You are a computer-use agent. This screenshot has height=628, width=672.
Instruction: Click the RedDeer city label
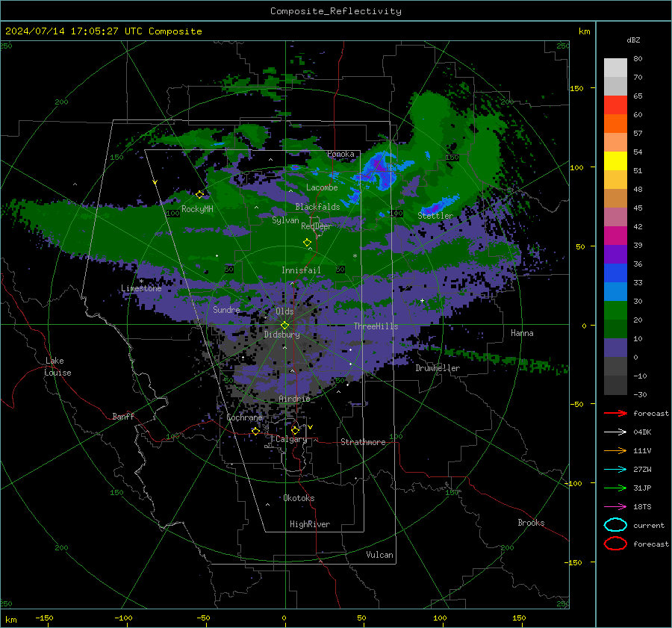click(317, 226)
